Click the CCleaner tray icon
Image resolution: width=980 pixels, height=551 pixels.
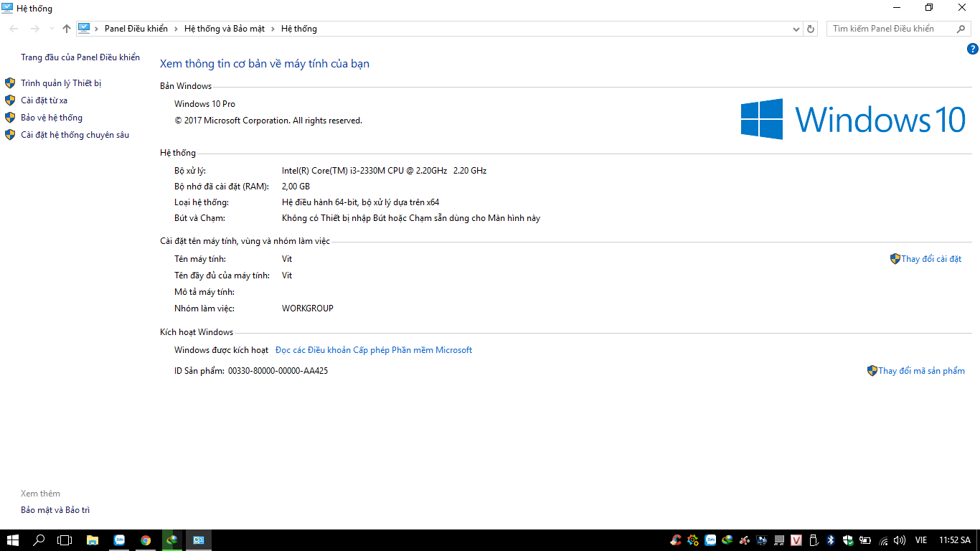676,540
